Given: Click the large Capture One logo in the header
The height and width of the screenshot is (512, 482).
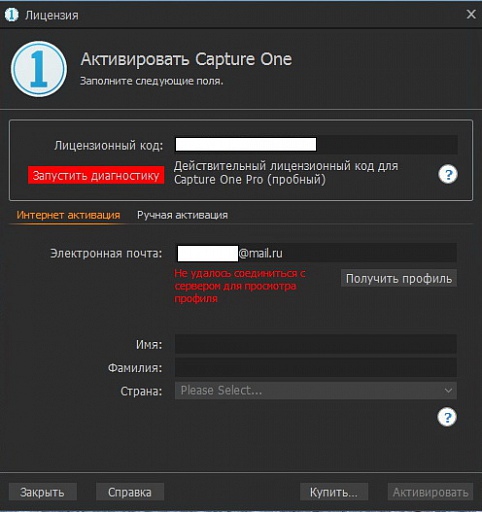Looking at the screenshot, I should click(x=39, y=69).
